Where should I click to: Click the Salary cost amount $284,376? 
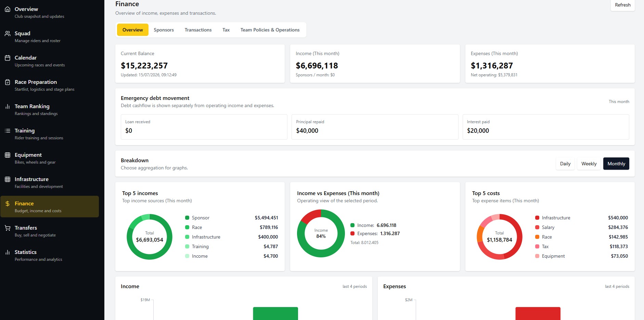[618, 227]
